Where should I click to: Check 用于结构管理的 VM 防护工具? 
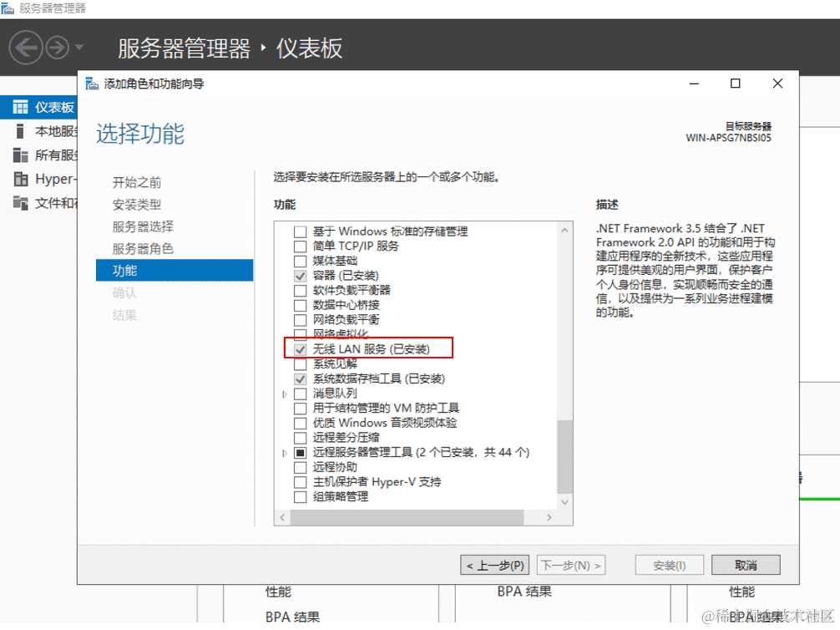point(301,409)
